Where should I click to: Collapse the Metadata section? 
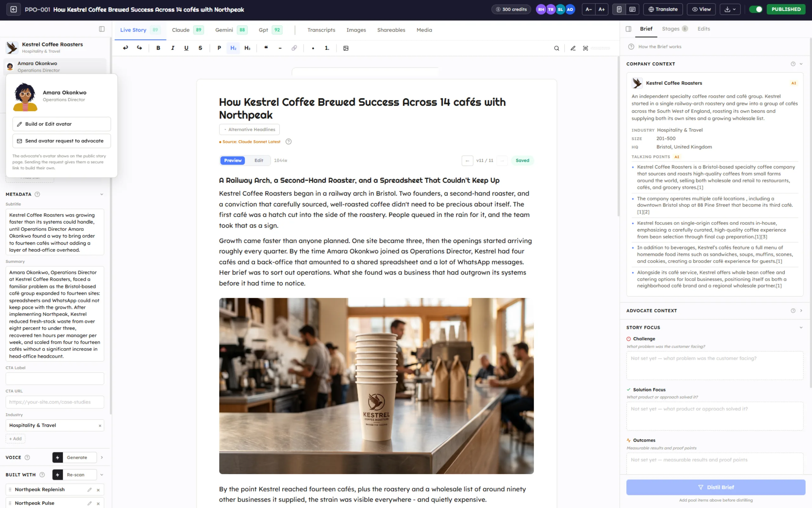click(102, 194)
